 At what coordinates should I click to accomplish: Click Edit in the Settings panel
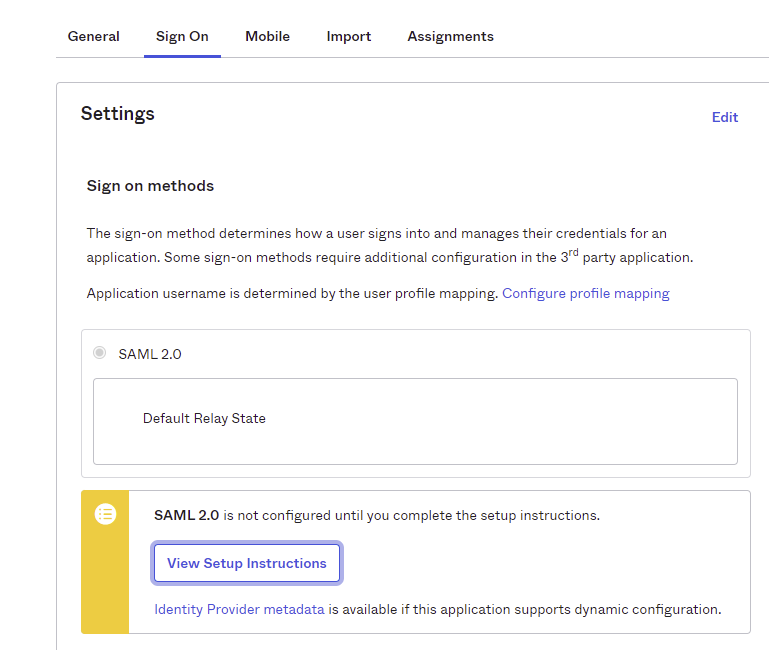click(724, 117)
